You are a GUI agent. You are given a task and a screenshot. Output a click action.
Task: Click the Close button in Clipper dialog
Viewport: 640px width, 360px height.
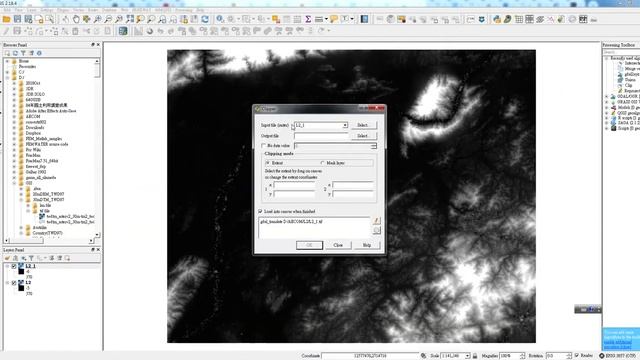tap(338, 245)
